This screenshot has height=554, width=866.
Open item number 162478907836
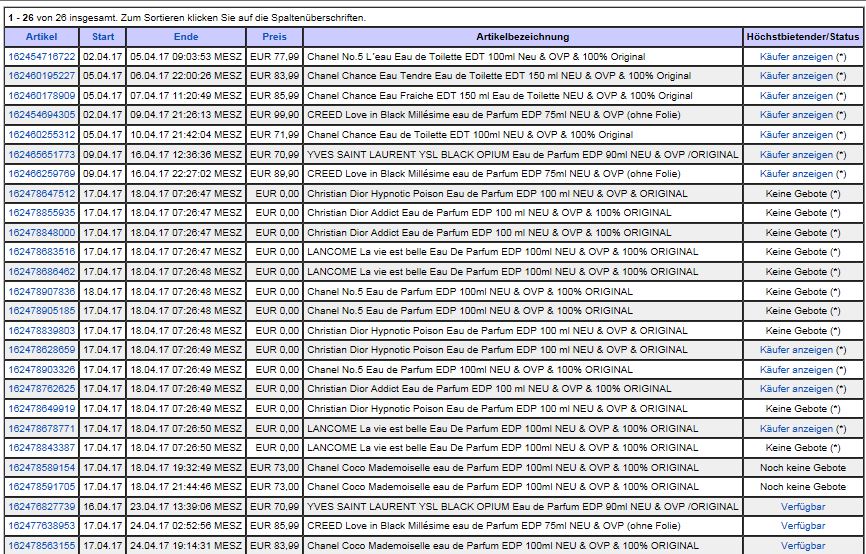point(41,292)
